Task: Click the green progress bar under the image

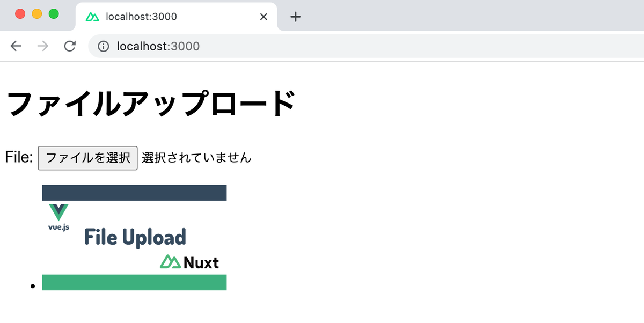Action: point(134,282)
